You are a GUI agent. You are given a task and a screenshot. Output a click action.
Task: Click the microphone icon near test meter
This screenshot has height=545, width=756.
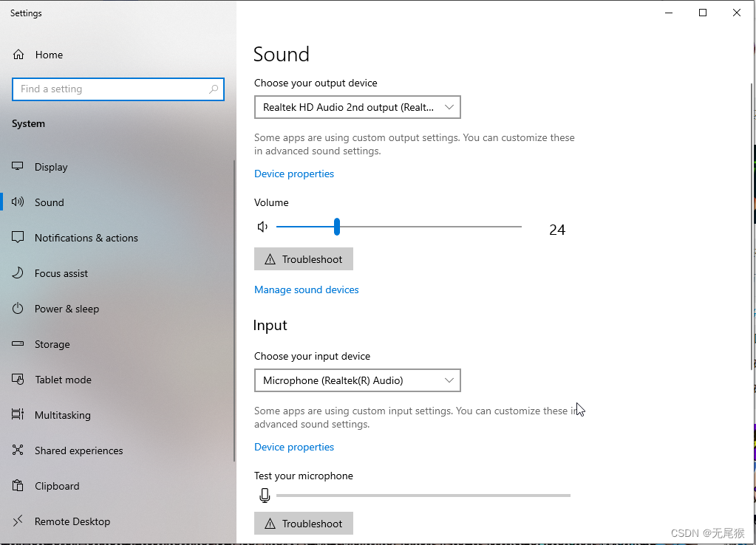pyautogui.click(x=265, y=495)
